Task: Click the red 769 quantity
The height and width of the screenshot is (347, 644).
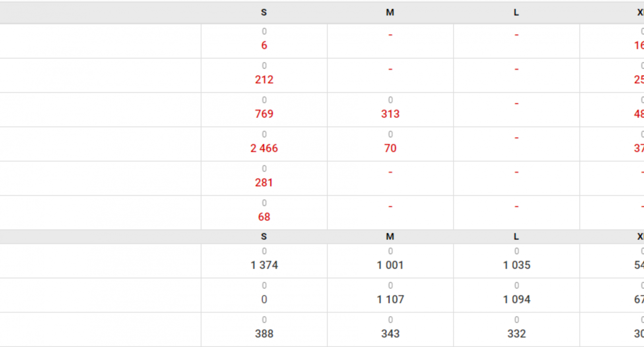Action: 264,114
